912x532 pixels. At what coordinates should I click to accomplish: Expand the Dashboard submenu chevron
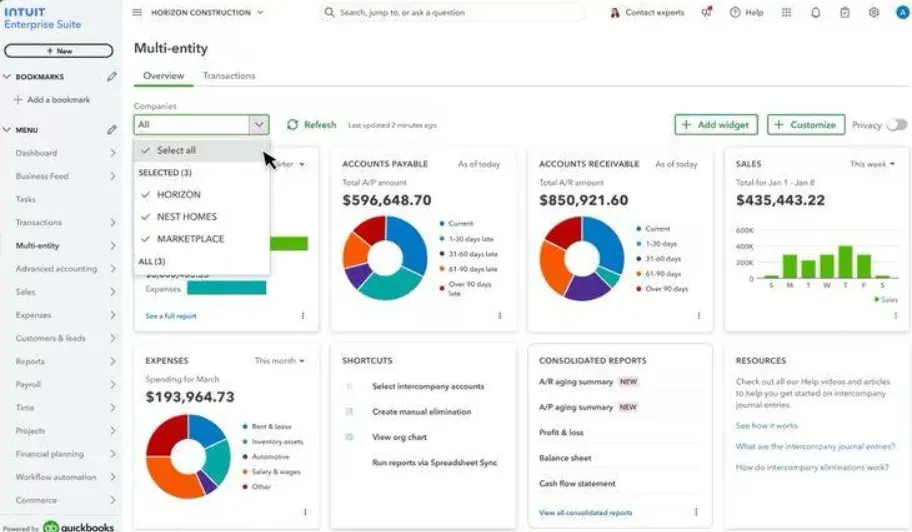(112, 153)
